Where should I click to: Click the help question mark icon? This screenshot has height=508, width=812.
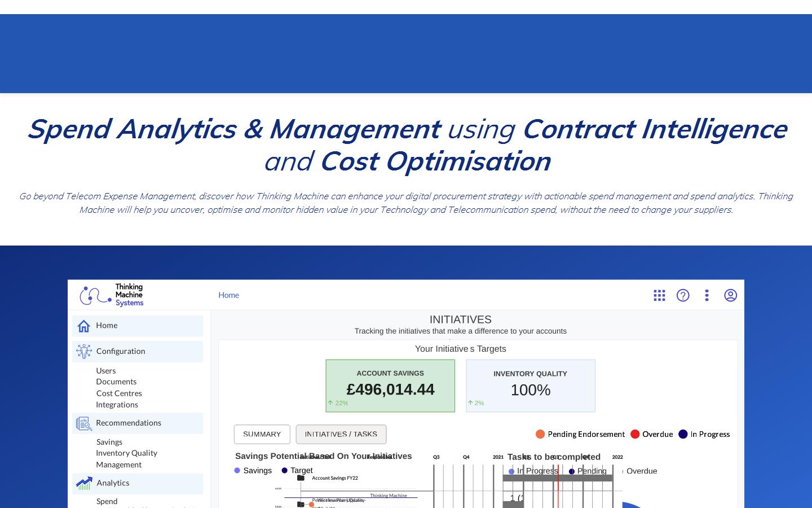click(x=683, y=295)
